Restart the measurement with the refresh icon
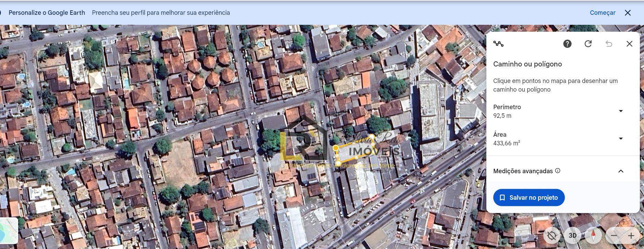Screen dimensions: 644x249 pos(588,44)
